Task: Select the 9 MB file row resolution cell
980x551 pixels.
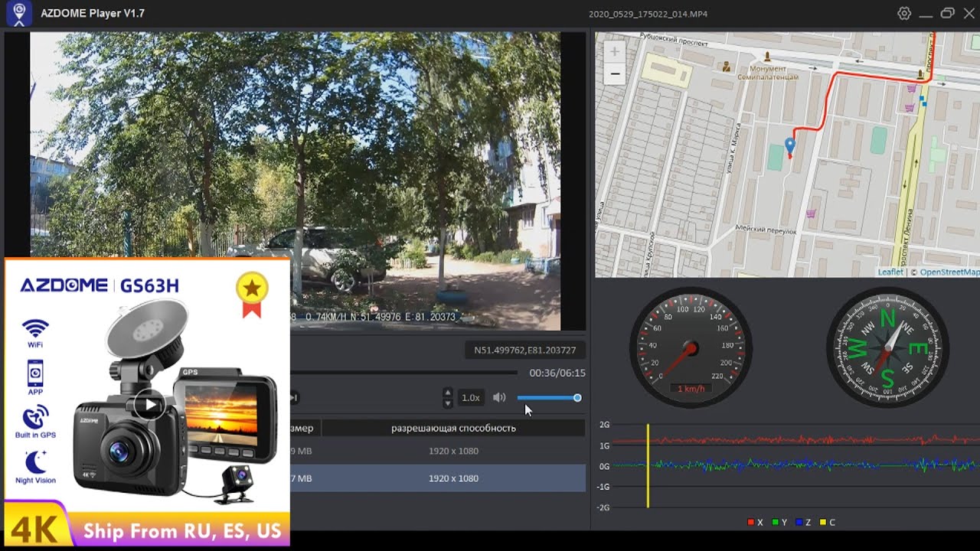Action: tap(454, 451)
